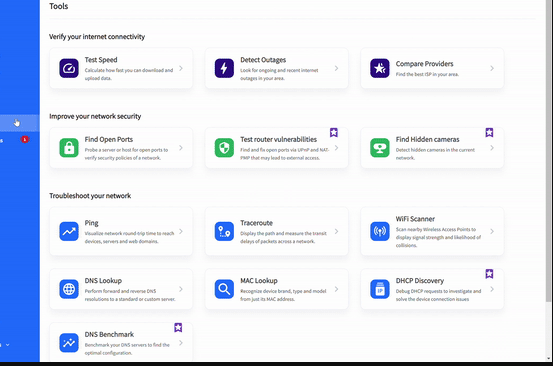Click the red notification badge in sidebar
553x366 pixels.
[24, 140]
